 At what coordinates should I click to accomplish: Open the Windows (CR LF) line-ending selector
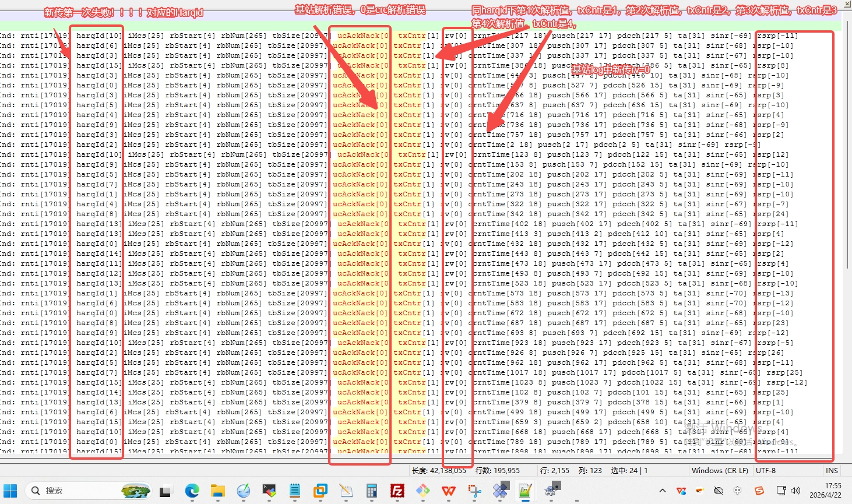tap(720, 470)
